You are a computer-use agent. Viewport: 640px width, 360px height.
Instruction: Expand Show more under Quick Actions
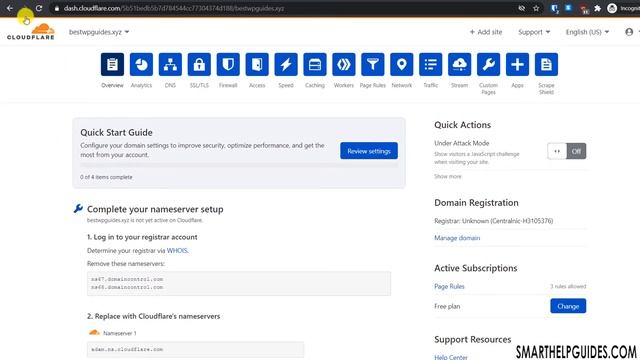[x=448, y=176]
